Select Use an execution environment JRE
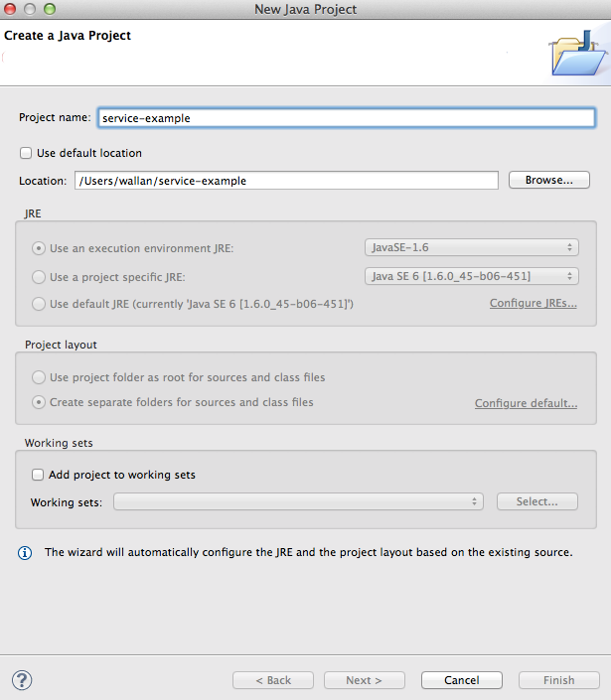The height and width of the screenshot is (700, 611). click(40, 248)
